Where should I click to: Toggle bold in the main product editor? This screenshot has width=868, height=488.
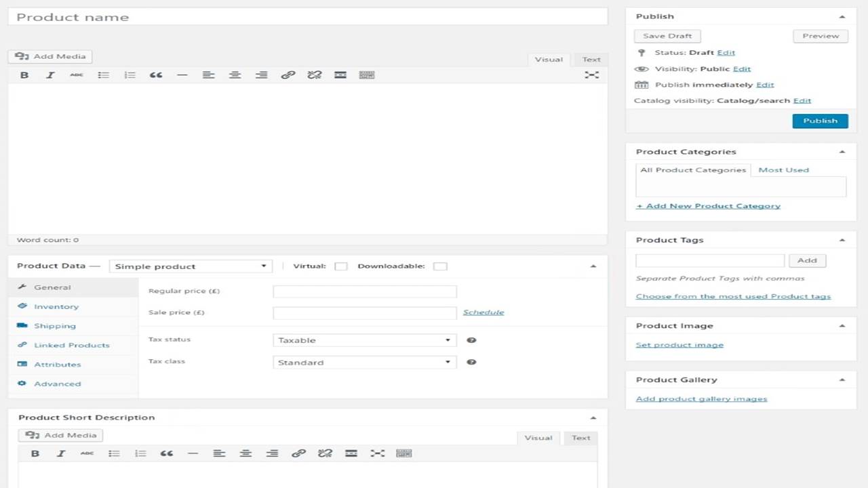tap(24, 75)
